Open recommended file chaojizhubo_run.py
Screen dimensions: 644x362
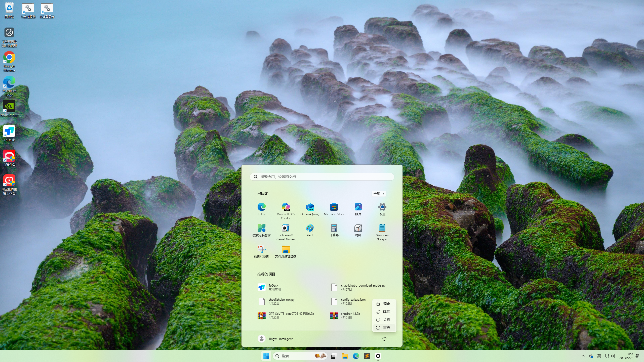pyautogui.click(x=281, y=301)
